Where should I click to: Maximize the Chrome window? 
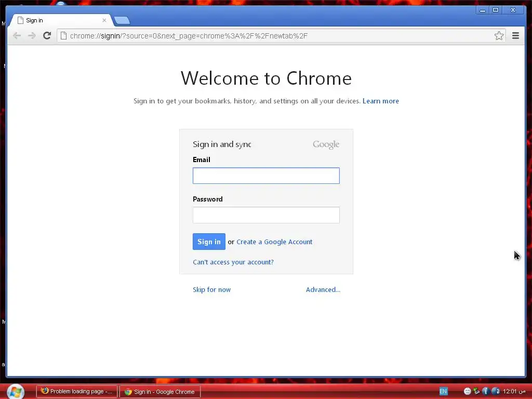[496, 10]
